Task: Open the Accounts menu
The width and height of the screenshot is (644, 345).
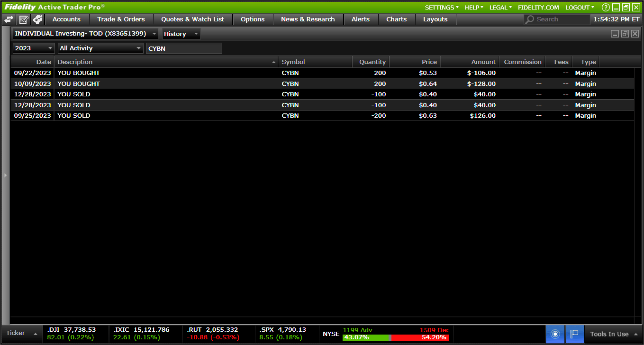Action: 66,19
